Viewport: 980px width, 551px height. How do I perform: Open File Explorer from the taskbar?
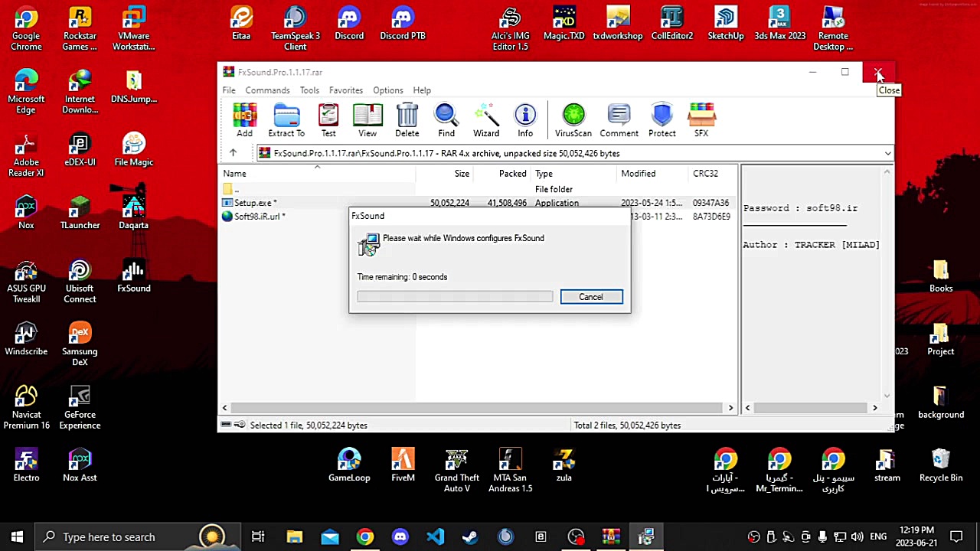point(295,536)
